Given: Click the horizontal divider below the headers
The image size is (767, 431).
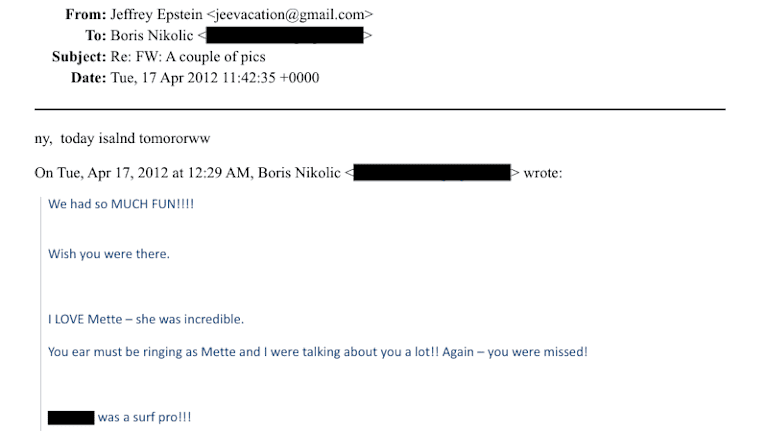Looking at the screenshot, I should 380,108.
